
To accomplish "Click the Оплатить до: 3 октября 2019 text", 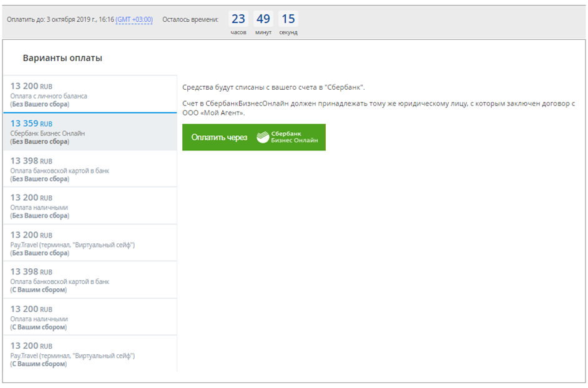I will pos(61,19).
